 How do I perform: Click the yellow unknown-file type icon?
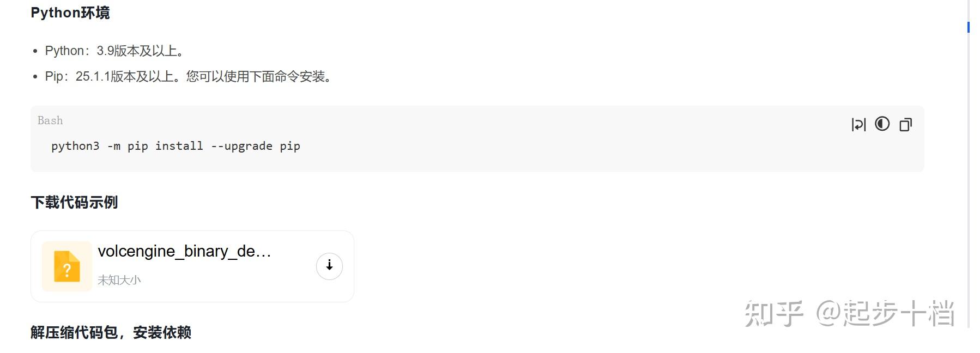click(67, 266)
